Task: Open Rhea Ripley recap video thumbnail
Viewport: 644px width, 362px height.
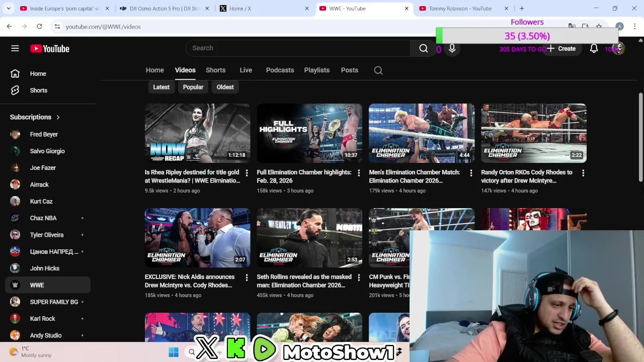Action: click(197, 133)
